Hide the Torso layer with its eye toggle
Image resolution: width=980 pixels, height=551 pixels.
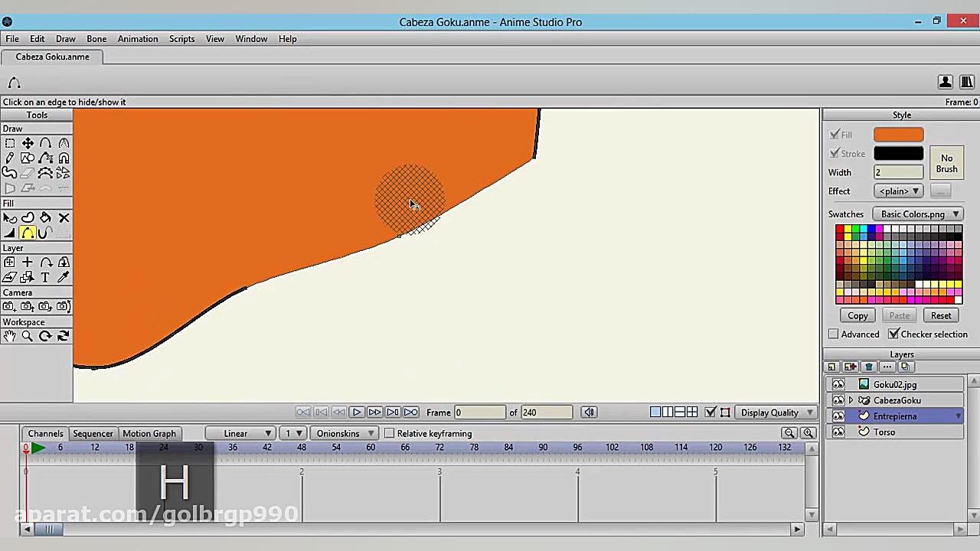tap(838, 432)
